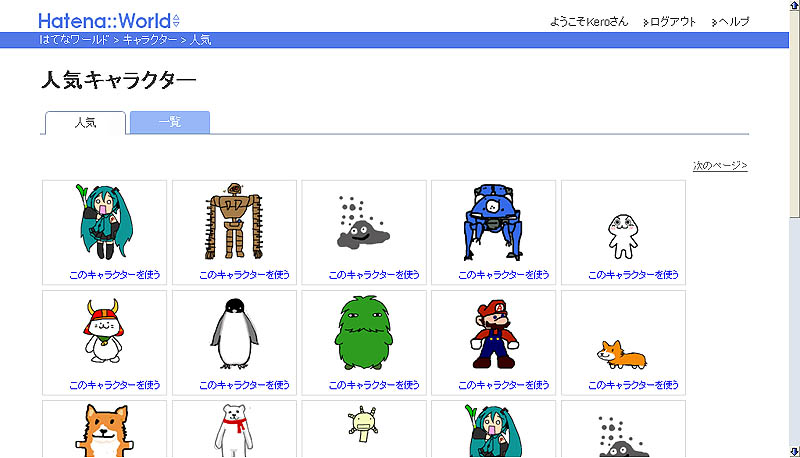Select the Hatsune Miku character image in top row
The image size is (800, 458).
coord(105,222)
